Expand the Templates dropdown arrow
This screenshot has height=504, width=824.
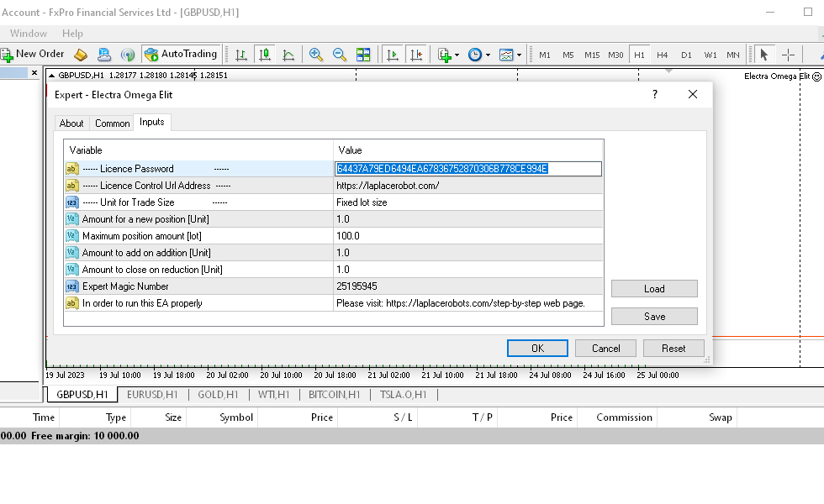coord(520,55)
